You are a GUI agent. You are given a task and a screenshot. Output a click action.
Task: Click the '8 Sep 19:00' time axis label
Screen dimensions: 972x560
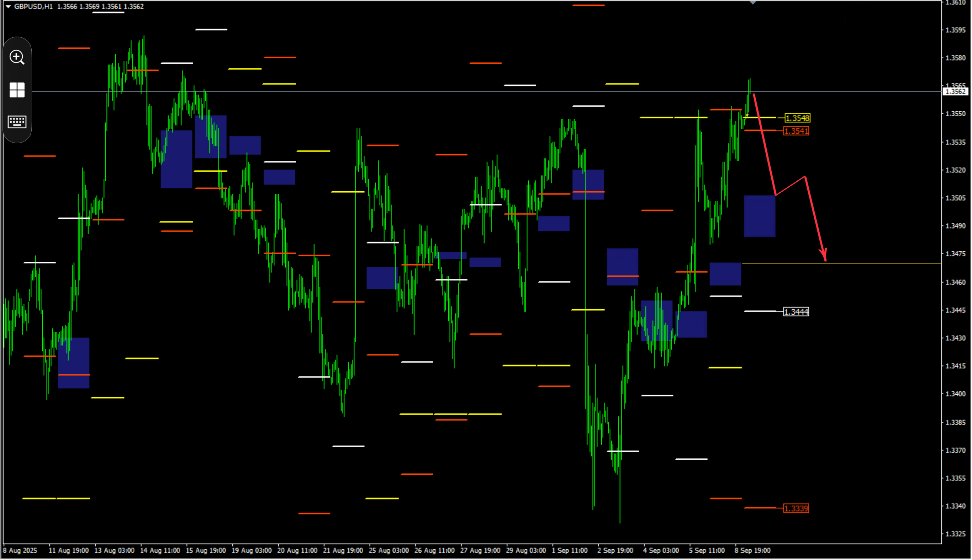(x=752, y=550)
